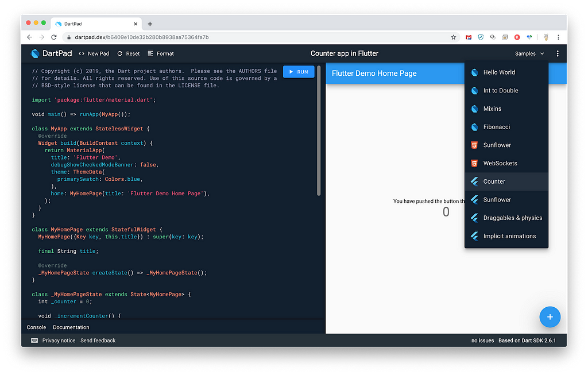Screen dimensions: 588x375
Task: Select the HTML Sunflower sample
Action: point(506,145)
